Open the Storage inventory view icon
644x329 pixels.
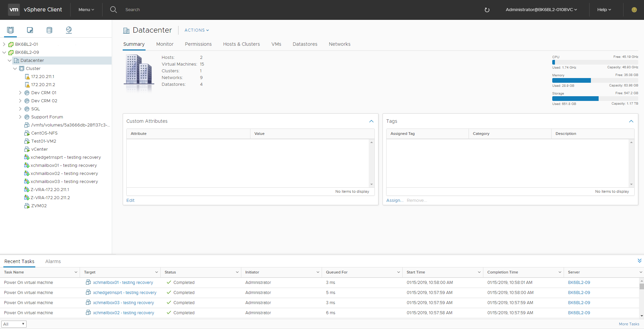(49, 30)
